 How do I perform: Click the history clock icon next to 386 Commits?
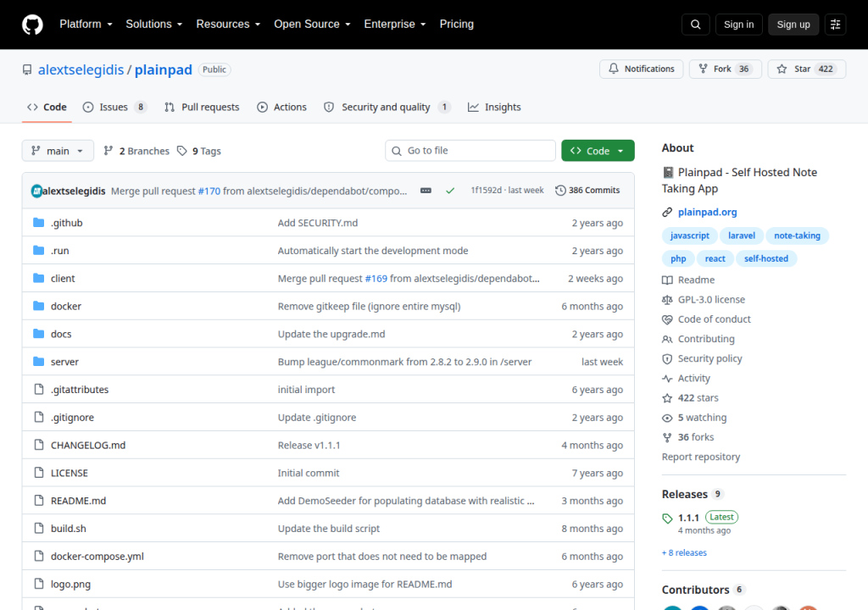click(x=560, y=191)
